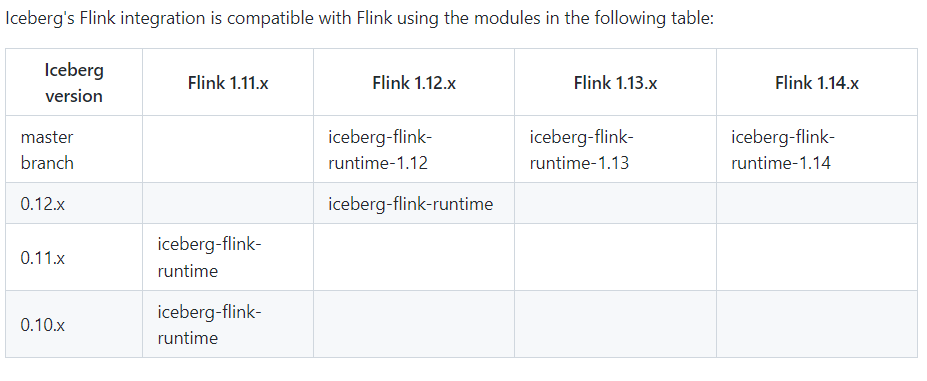Click iceberg-flink-runtime in the 0.11.x row
The height and width of the screenshot is (381, 927).
coord(209,257)
